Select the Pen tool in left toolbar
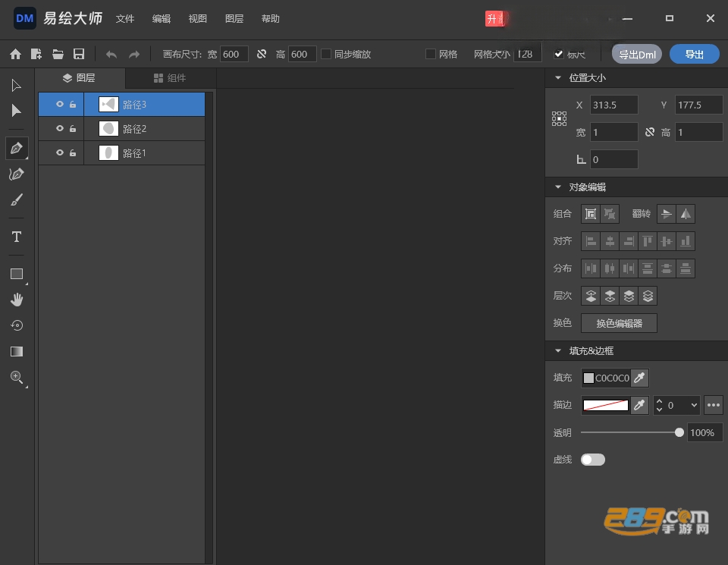Image resolution: width=728 pixels, height=565 pixels. tap(17, 149)
